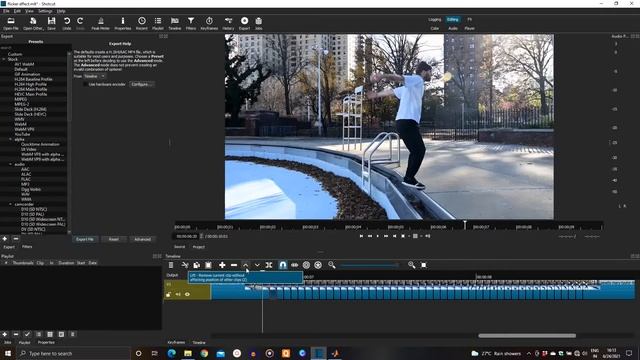This screenshot has height=360, width=640.
Task: Open the View menu
Action: click(x=29, y=11)
